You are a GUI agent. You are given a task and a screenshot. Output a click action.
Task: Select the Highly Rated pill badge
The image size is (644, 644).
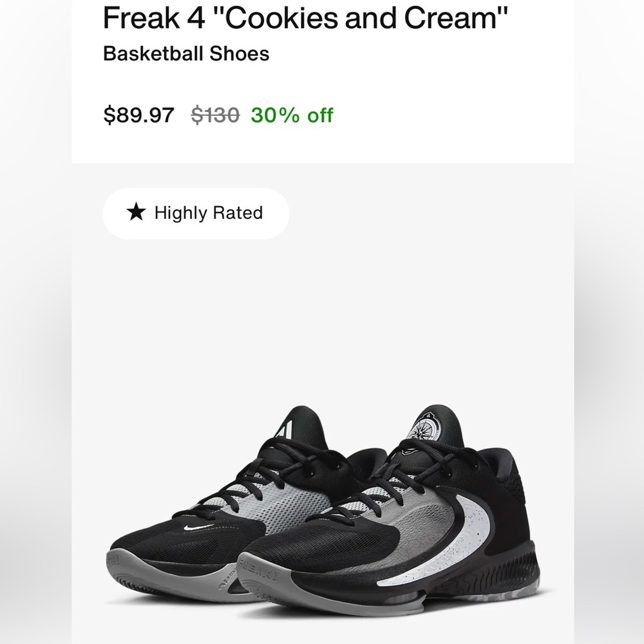[195, 213]
